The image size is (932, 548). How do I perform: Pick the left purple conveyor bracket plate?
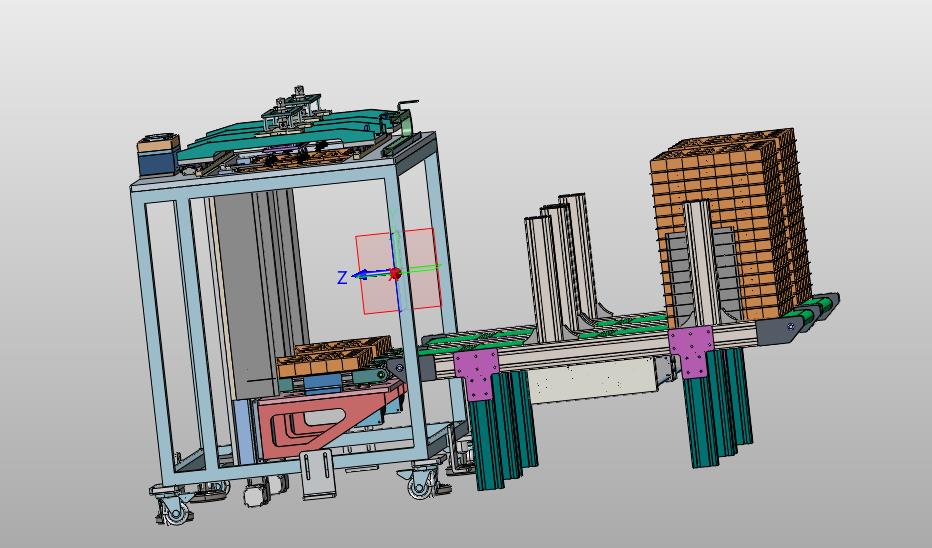click(x=477, y=374)
